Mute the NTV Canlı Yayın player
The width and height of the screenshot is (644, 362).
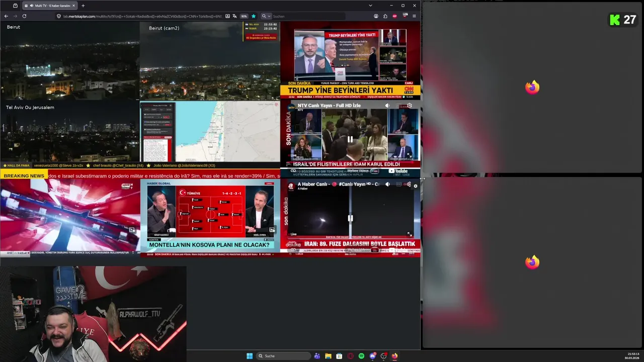tap(387, 106)
